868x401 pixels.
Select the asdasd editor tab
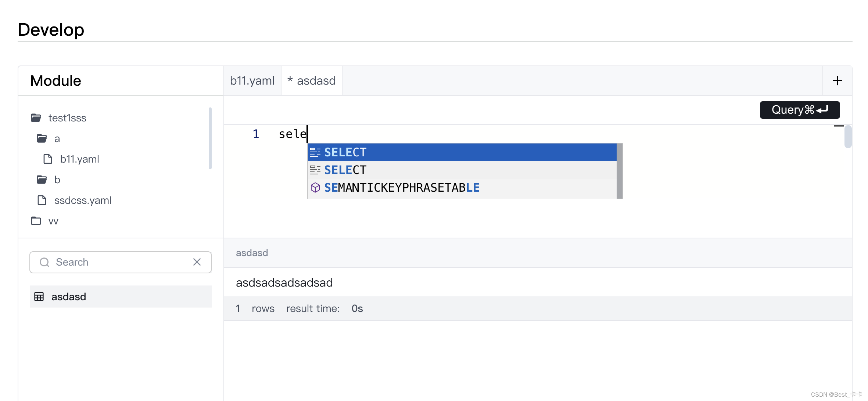(x=312, y=81)
